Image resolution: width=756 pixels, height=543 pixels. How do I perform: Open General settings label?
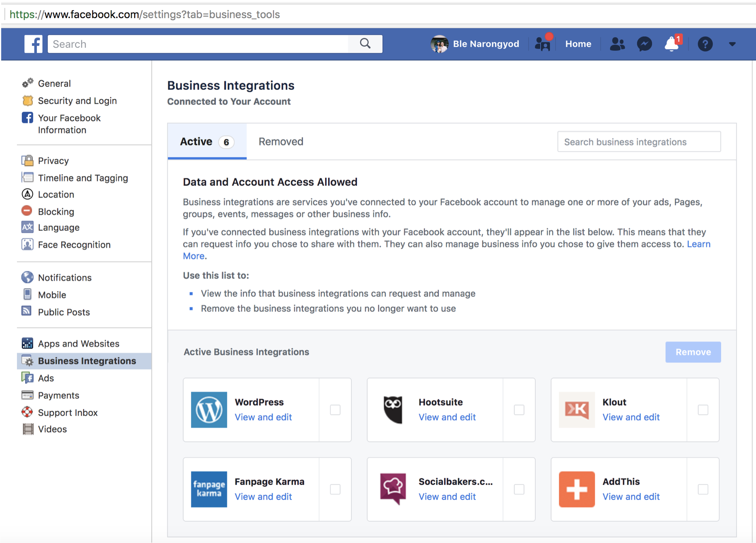[x=54, y=83]
